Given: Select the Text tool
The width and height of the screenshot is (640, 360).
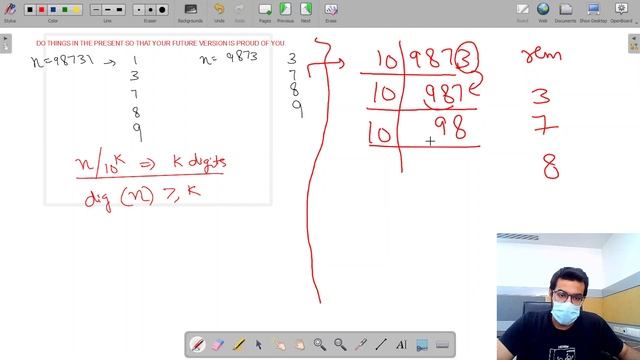Looking at the screenshot, I should point(402,345).
